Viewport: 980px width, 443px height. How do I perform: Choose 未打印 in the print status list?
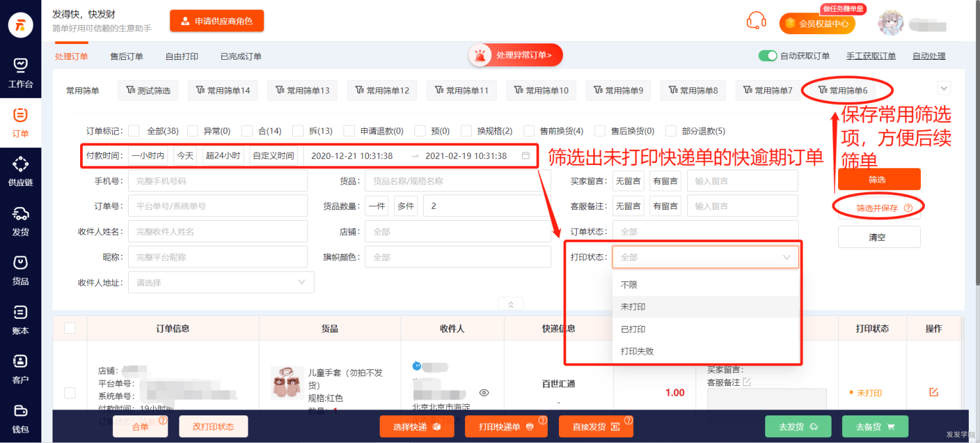pyautogui.click(x=706, y=307)
